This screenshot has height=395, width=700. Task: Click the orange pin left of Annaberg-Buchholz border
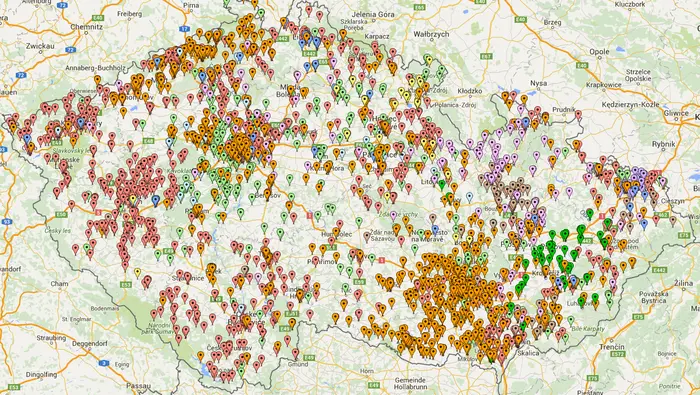[x=97, y=80]
